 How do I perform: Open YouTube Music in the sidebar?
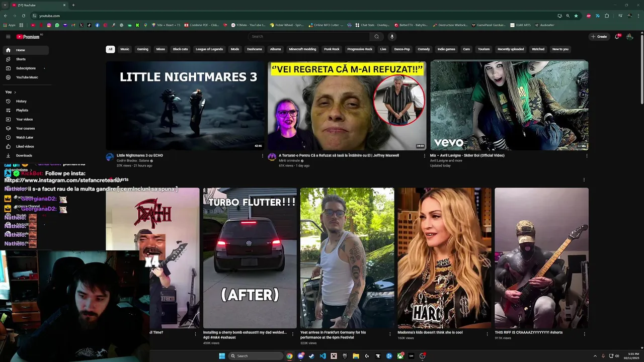[x=26, y=77]
